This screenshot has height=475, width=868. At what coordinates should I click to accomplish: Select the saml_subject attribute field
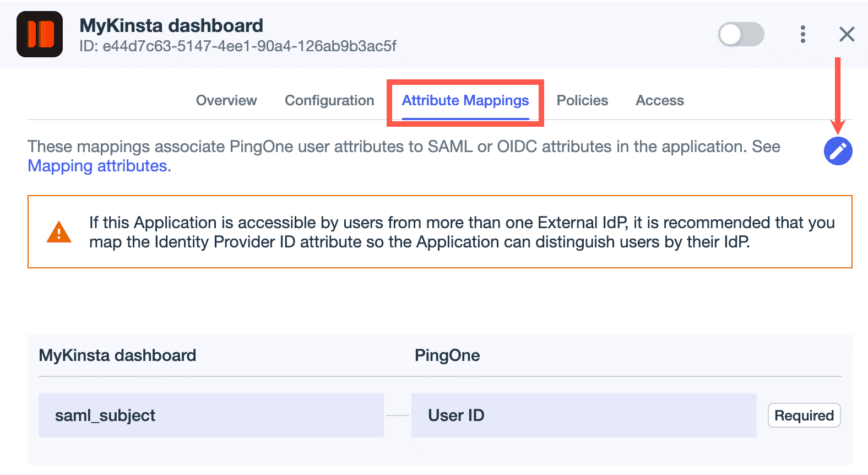click(x=211, y=415)
